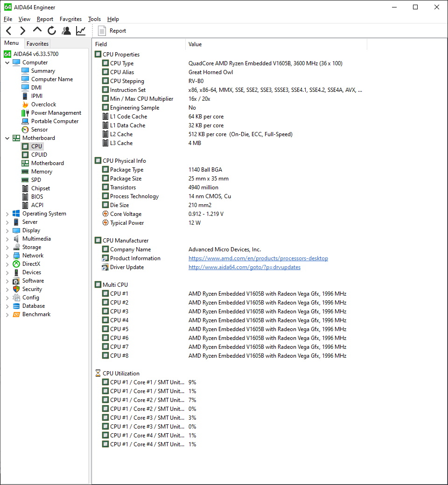Collapse the Computer tree node
This screenshot has width=448, height=485.
click(7, 62)
